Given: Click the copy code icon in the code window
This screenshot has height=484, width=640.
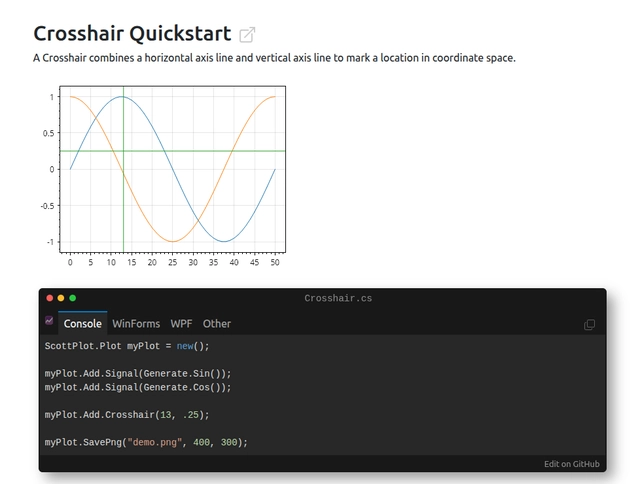Looking at the screenshot, I should pos(589,324).
